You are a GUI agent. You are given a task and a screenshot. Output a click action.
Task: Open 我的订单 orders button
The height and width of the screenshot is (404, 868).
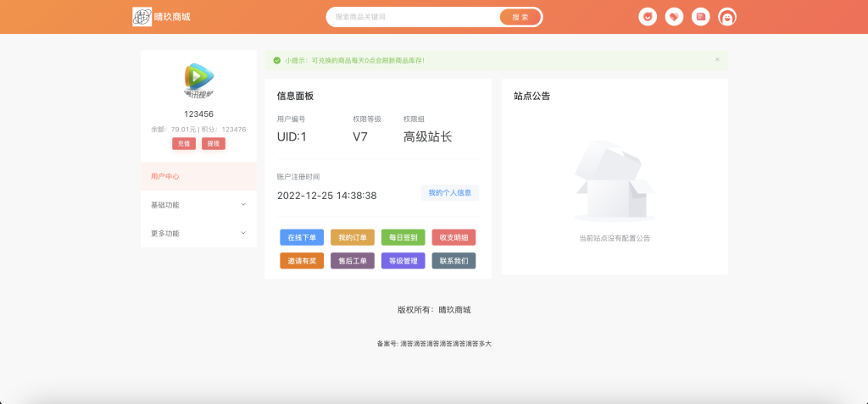click(x=353, y=237)
